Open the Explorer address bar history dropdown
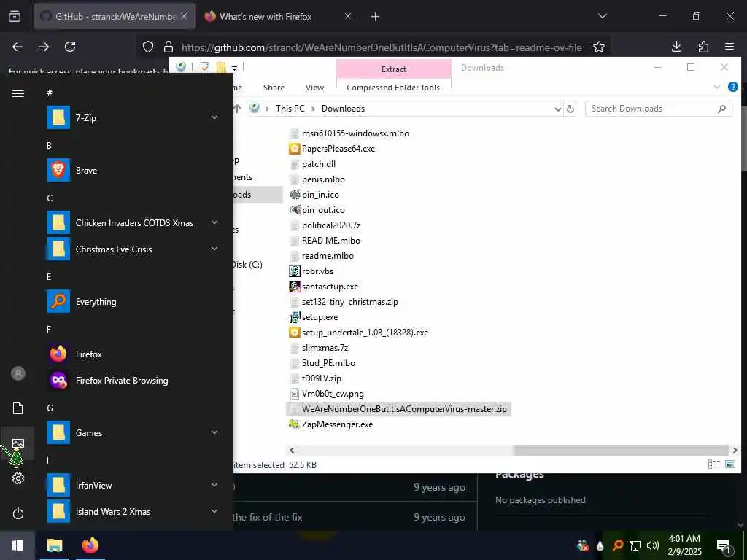The image size is (747, 560). pos(558,109)
